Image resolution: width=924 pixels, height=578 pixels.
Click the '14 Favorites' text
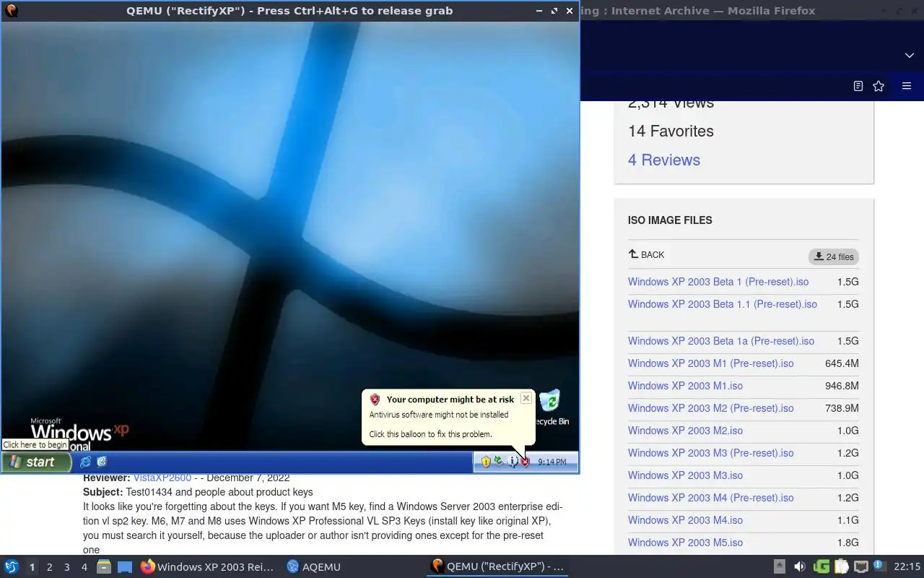[x=671, y=131]
